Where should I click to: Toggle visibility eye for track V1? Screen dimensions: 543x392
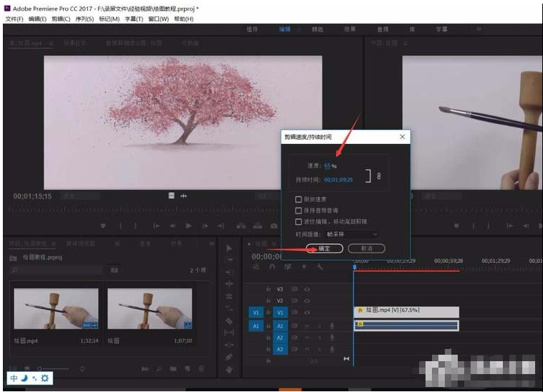coord(307,312)
